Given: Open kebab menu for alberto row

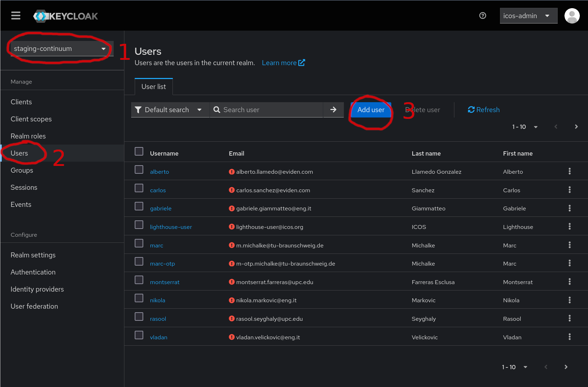Looking at the screenshot, I should [x=569, y=171].
